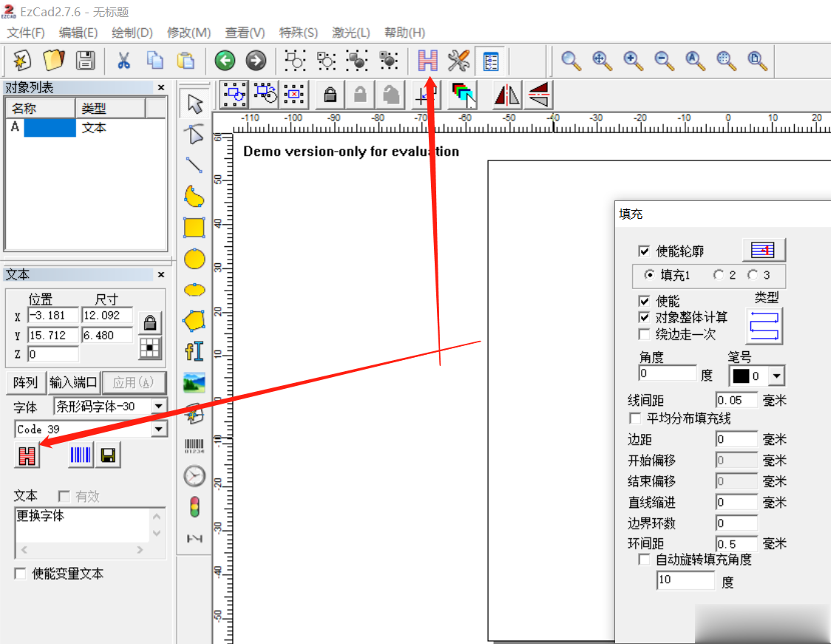Viewport: 831px width, 644px height.
Task: Click the lock icon in the toolbar
Action: (x=330, y=95)
